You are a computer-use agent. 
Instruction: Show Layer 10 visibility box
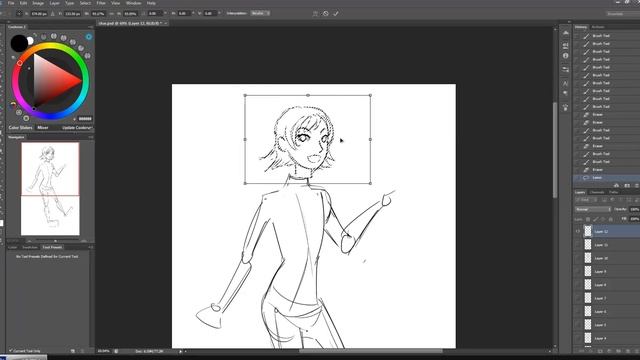pos(578,258)
